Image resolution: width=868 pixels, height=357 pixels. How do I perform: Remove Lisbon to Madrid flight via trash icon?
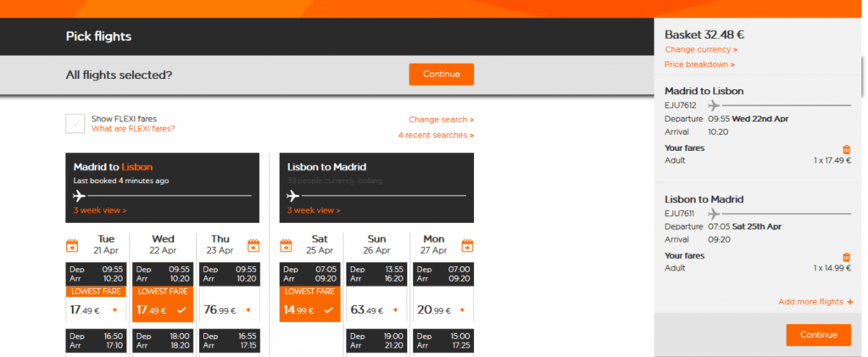click(x=846, y=257)
